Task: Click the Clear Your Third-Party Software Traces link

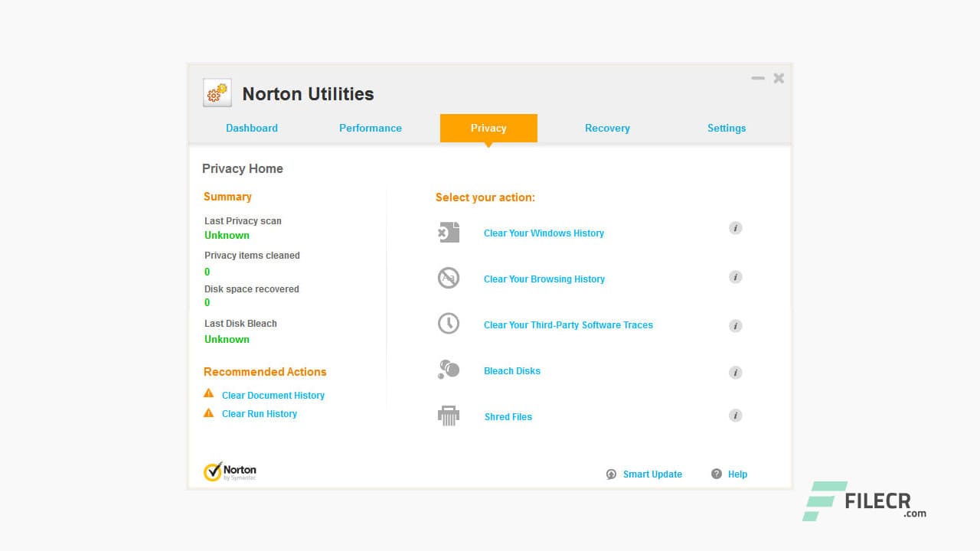Action: coord(568,324)
